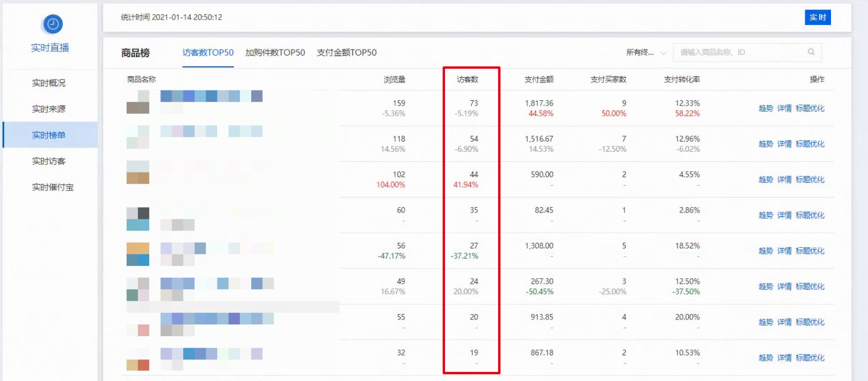Open 详情 for the fourth product row
This screenshot has height=381, width=868.
tap(784, 215)
